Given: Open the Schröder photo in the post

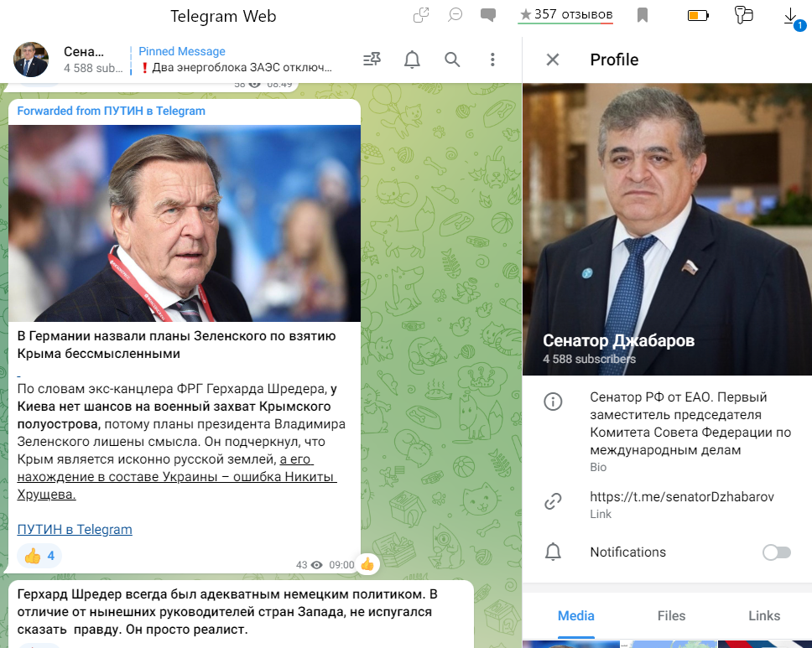Looking at the screenshot, I should pos(185,223).
